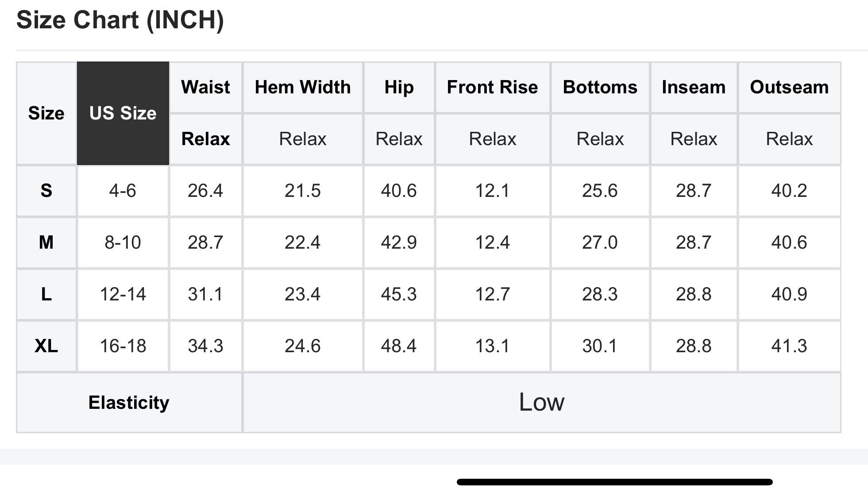Image resolution: width=868 pixels, height=496 pixels.
Task: Tap the 12-14 US size cell
Action: [x=123, y=294]
